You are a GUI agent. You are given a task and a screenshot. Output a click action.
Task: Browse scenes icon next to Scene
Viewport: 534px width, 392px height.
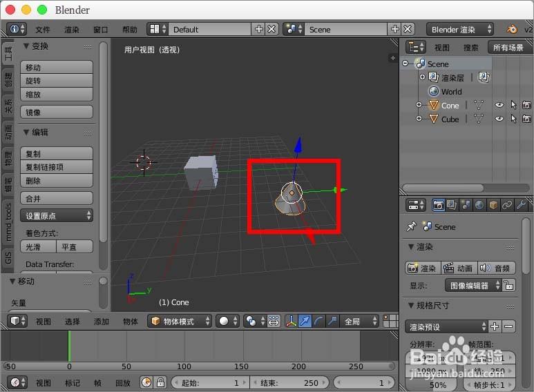[x=294, y=29]
